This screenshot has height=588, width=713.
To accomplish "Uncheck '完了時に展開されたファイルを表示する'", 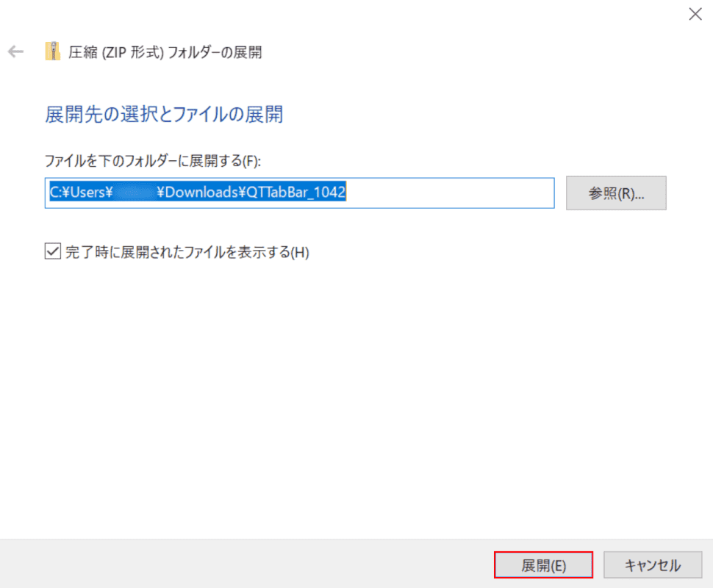I will pos(53,251).
